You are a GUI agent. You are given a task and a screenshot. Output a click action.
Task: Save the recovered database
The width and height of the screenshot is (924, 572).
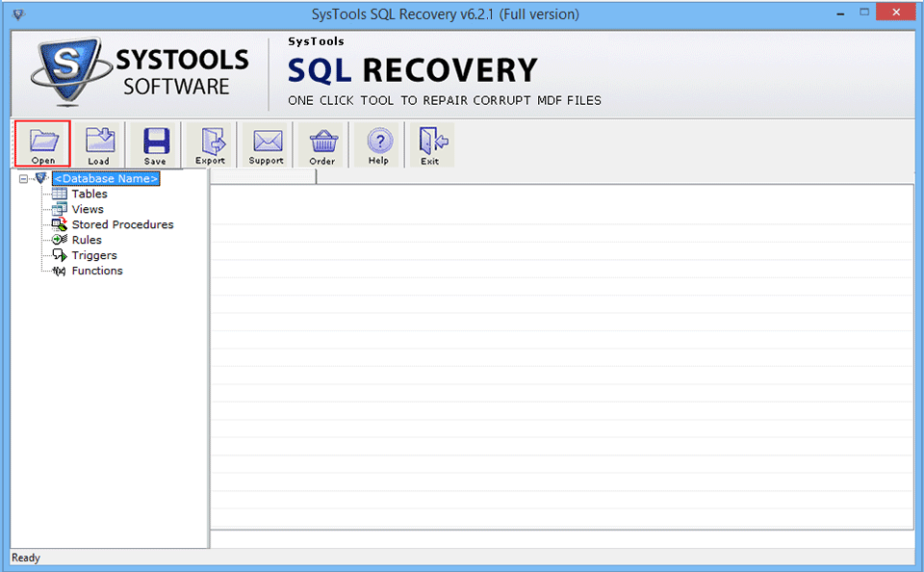pos(154,143)
